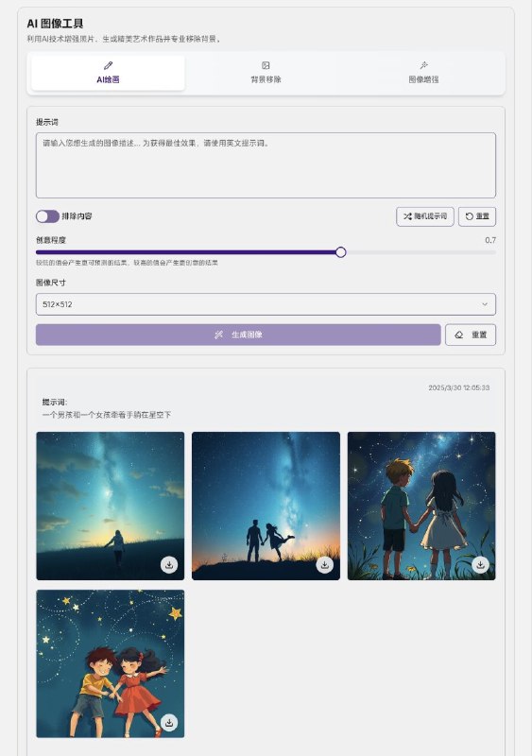Open the cartoon kids lying under stars thumbnail
This screenshot has width=532, height=756.
(110, 664)
